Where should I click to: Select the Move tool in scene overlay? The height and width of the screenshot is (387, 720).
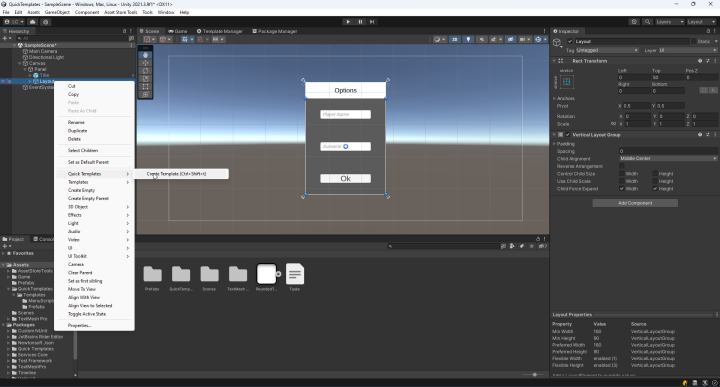[x=146, y=63]
